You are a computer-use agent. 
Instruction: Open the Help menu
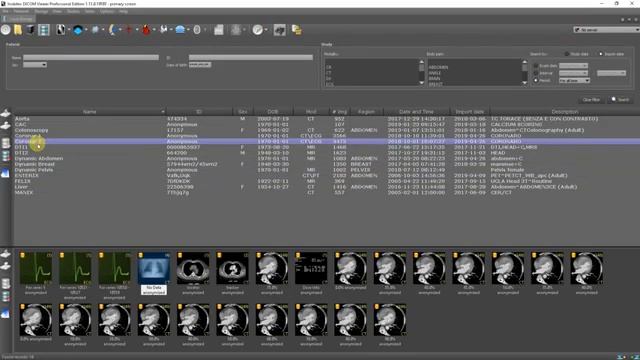123,11
